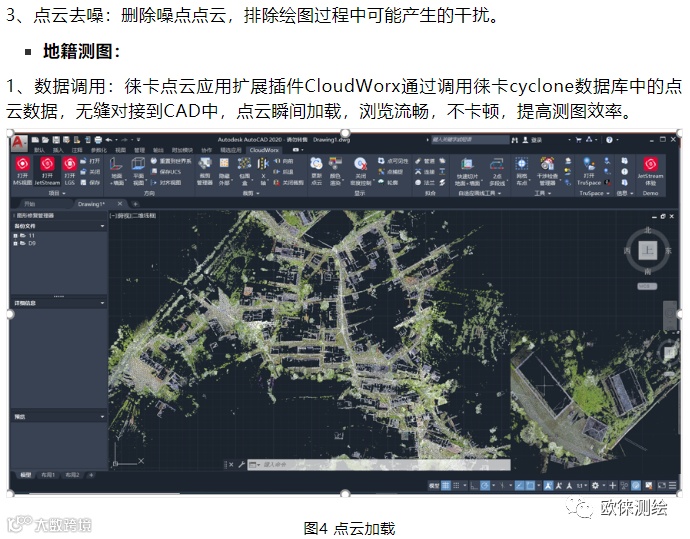Open the interference check manager
Viewport: 690px width, 539px height.
point(547,170)
